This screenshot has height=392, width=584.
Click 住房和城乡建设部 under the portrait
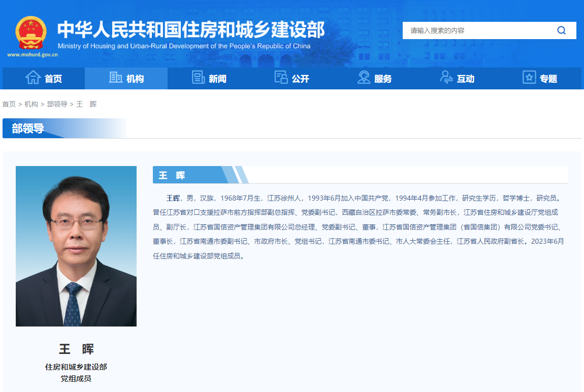coord(76,367)
